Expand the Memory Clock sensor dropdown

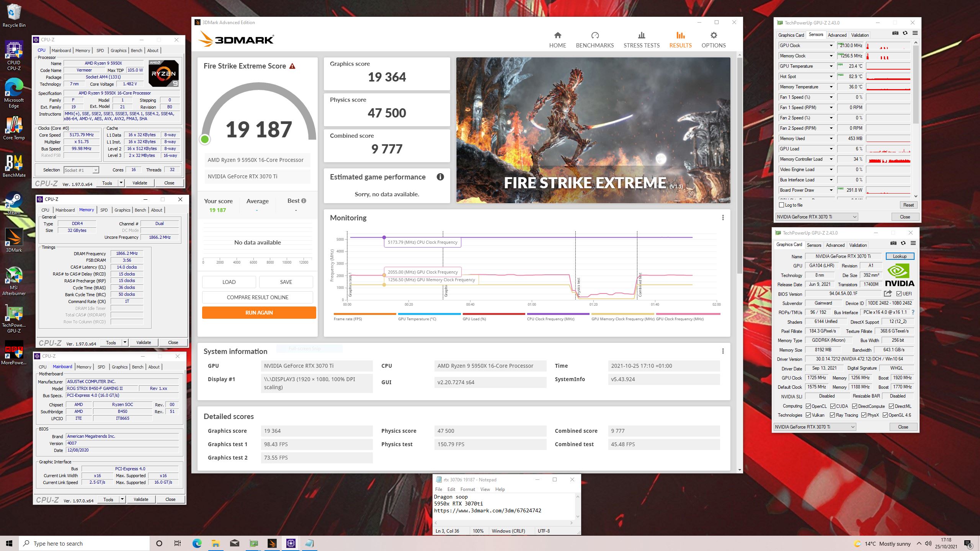(831, 56)
